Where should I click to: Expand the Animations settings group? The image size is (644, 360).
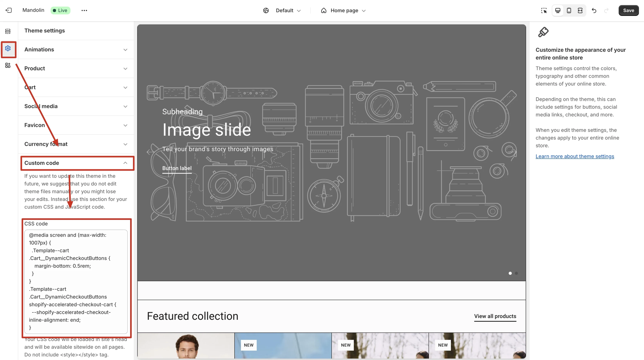pyautogui.click(x=76, y=49)
